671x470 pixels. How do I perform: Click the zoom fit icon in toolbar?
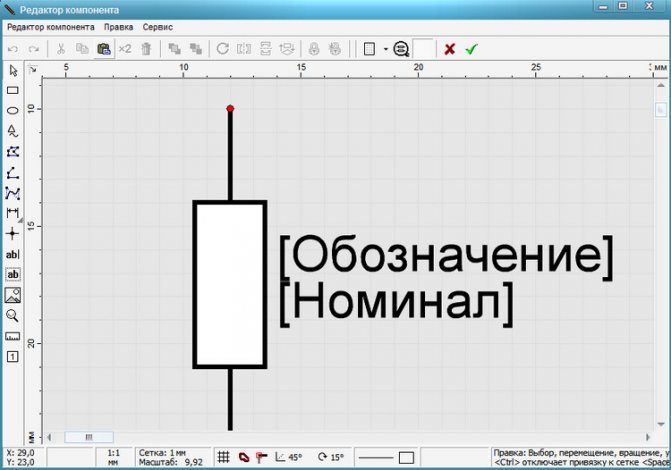click(x=401, y=48)
